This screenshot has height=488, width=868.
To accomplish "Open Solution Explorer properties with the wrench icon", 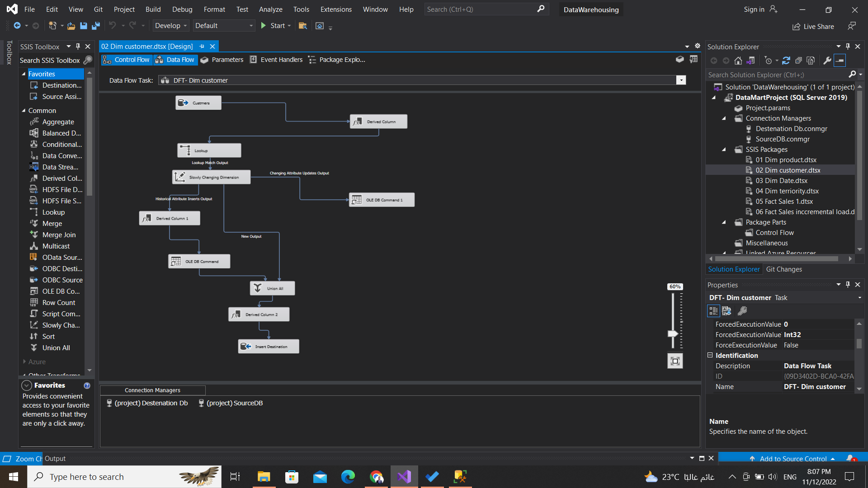I will (x=826, y=60).
